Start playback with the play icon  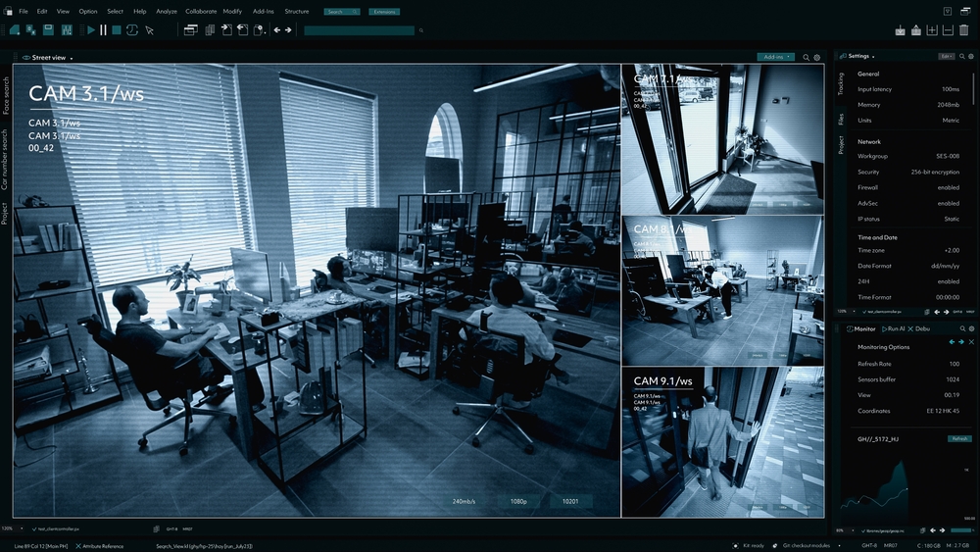pos(91,29)
